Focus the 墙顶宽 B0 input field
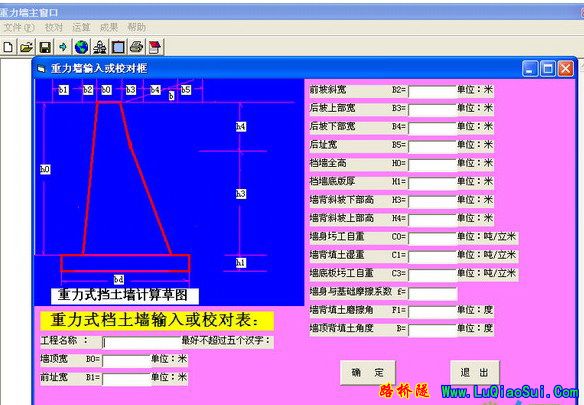The image size is (584, 405). (x=127, y=361)
